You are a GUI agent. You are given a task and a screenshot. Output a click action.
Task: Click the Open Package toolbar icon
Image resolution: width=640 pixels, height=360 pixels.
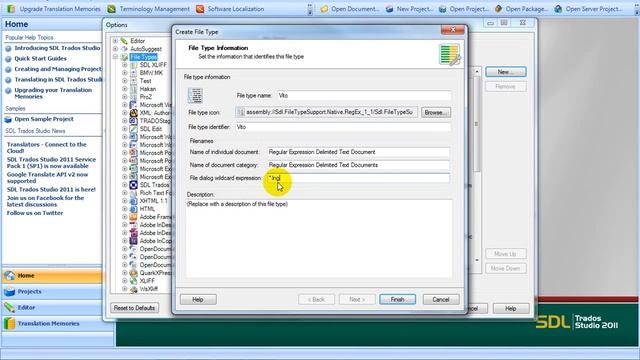click(x=498, y=9)
